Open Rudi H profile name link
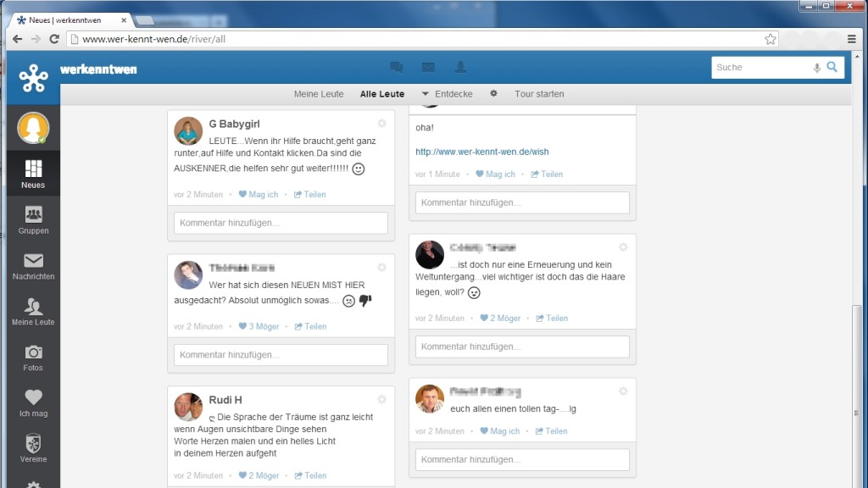The height and width of the screenshot is (488, 868). point(225,400)
